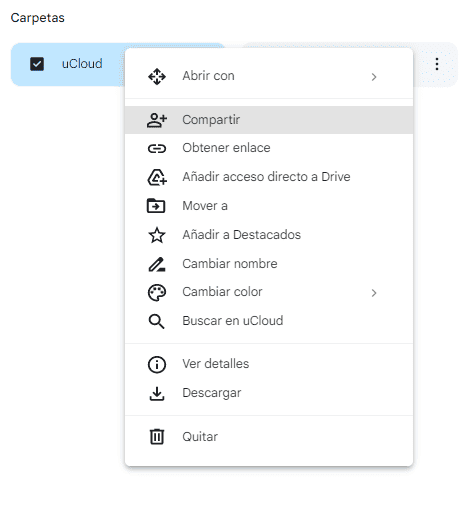Click the palette icon for Cambiar color
Screen dimensions: 468x518
pos(157,293)
